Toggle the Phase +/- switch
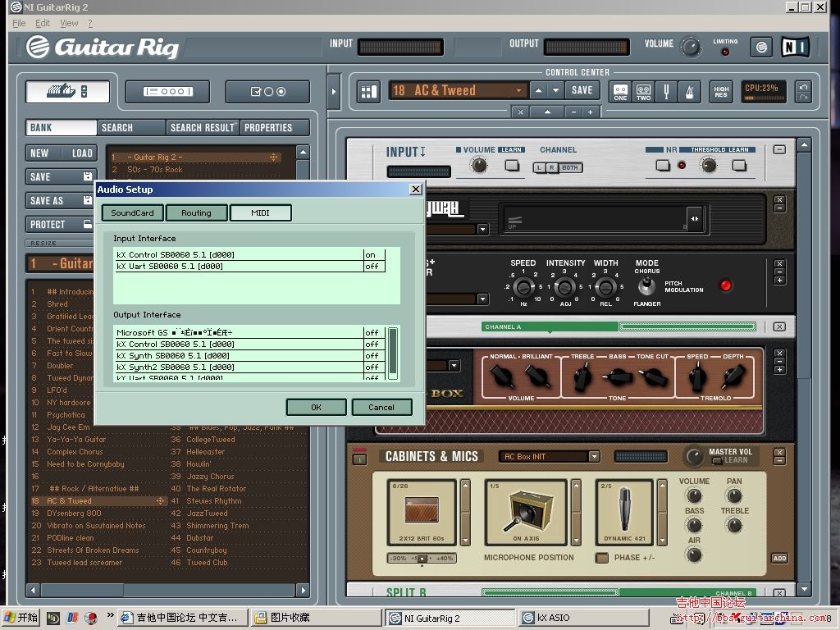840x630 pixels. tap(602, 558)
